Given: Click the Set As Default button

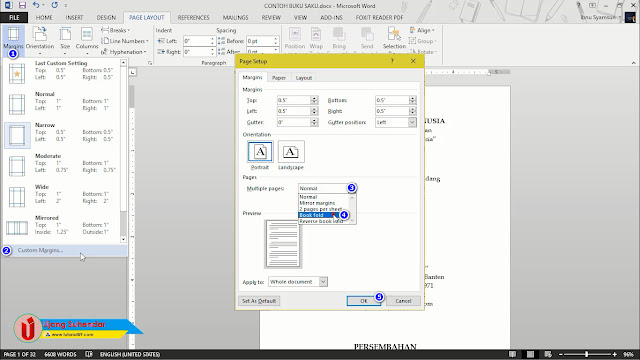Looking at the screenshot, I should [x=259, y=301].
